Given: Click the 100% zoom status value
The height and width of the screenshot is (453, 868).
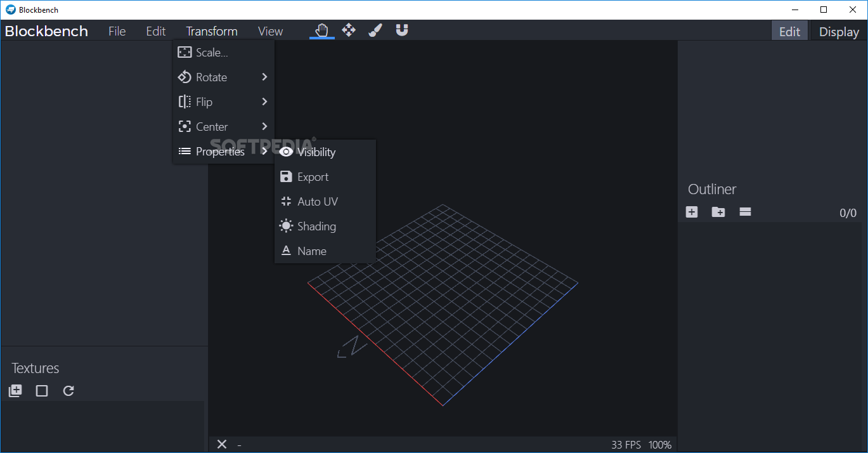Looking at the screenshot, I should pos(660,445).
